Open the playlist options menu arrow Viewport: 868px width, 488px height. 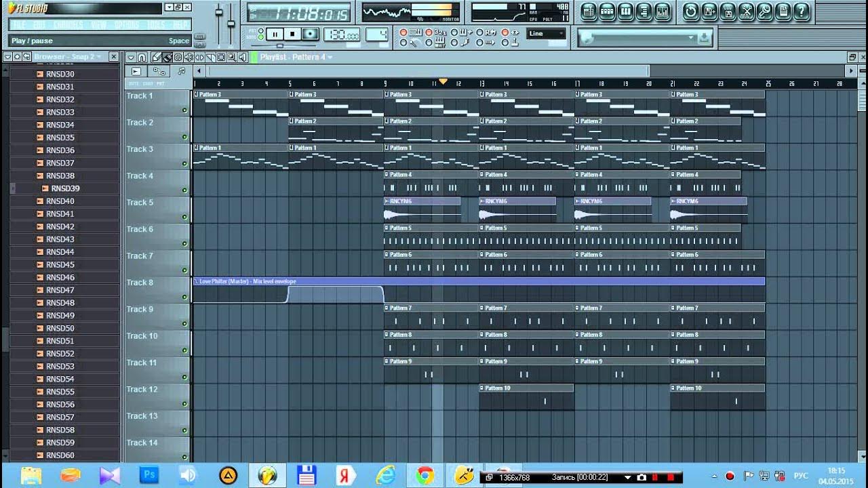tap(131, 57)
